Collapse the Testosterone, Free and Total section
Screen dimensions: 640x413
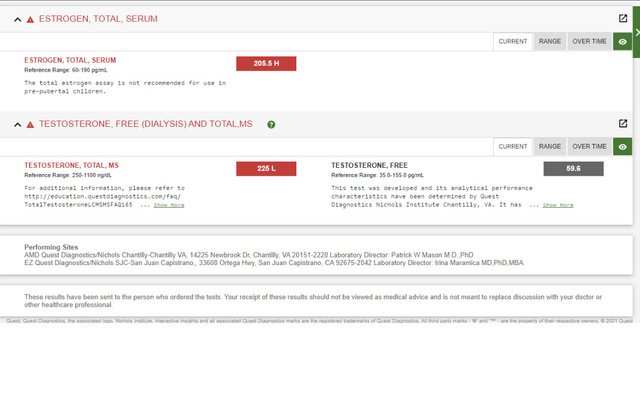(x=17, y=125)
